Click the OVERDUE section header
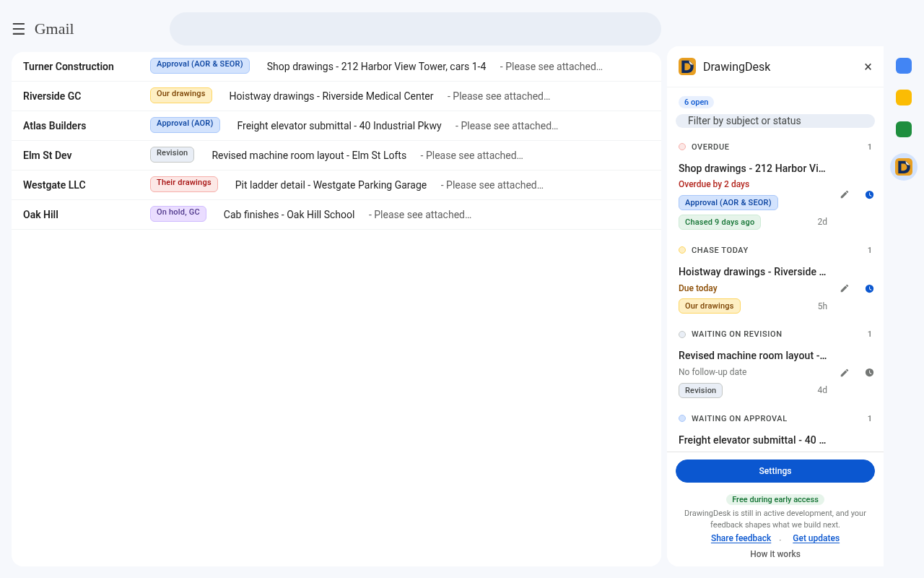Image resolution: width=924 pixels, height=578 pixels. point(775,147)
